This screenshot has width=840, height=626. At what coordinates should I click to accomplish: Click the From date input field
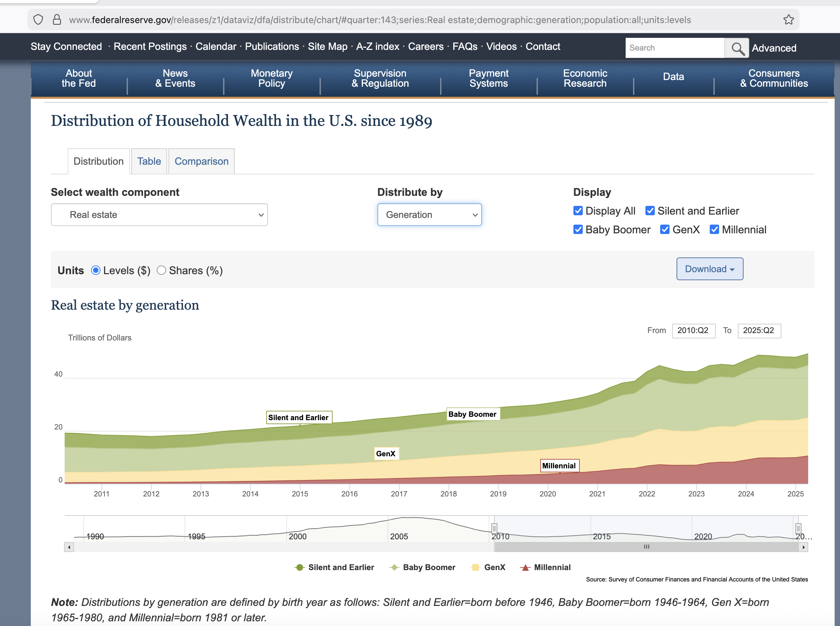[693, 330]
